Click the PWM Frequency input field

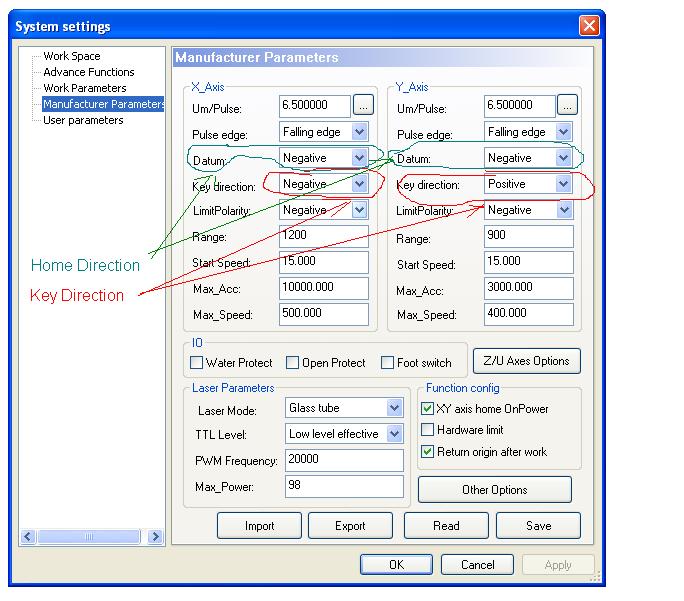coord(343,460)
